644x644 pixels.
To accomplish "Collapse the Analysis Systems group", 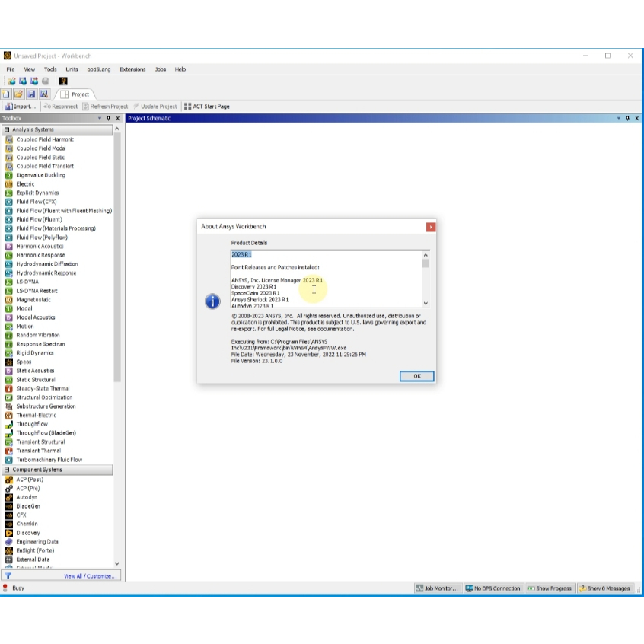I will coord(7,129).
